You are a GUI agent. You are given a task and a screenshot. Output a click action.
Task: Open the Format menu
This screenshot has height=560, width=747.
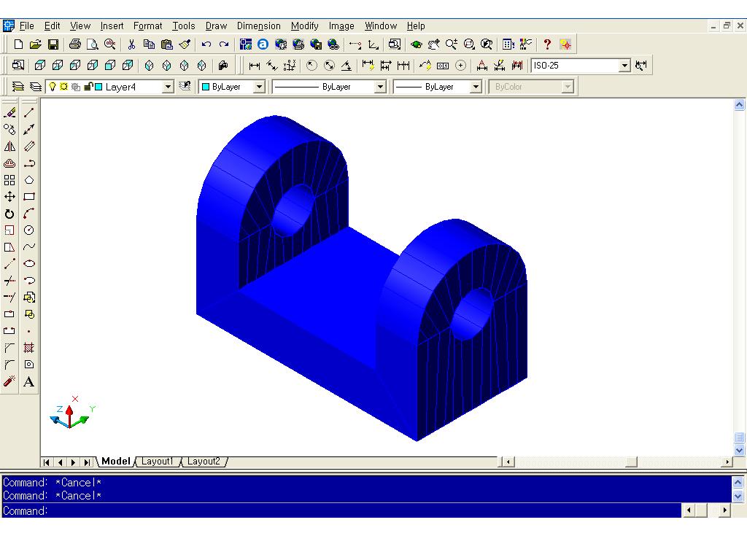click(x=147, y=26)
